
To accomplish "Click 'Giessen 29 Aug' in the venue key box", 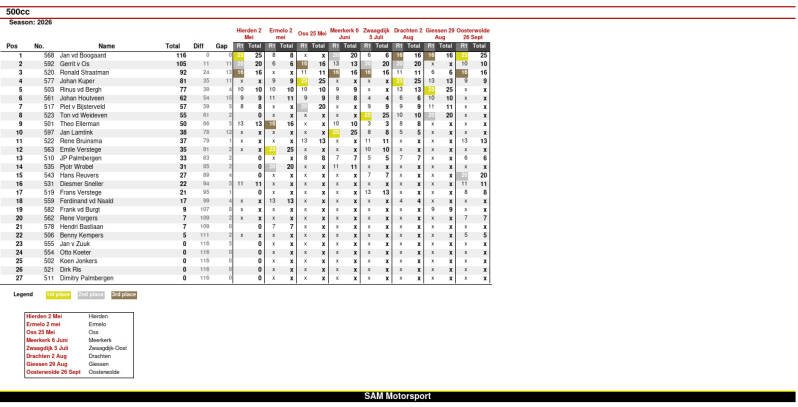I will pos(47,364).
